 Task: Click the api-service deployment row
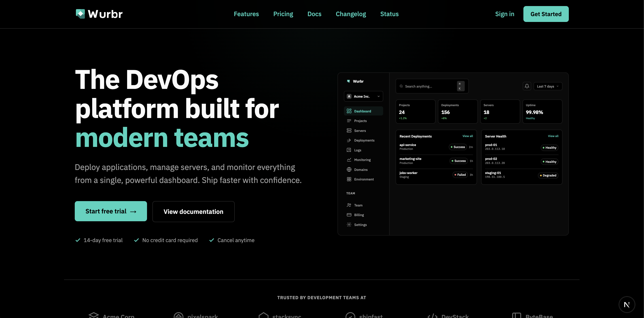(x=436, y=147)
